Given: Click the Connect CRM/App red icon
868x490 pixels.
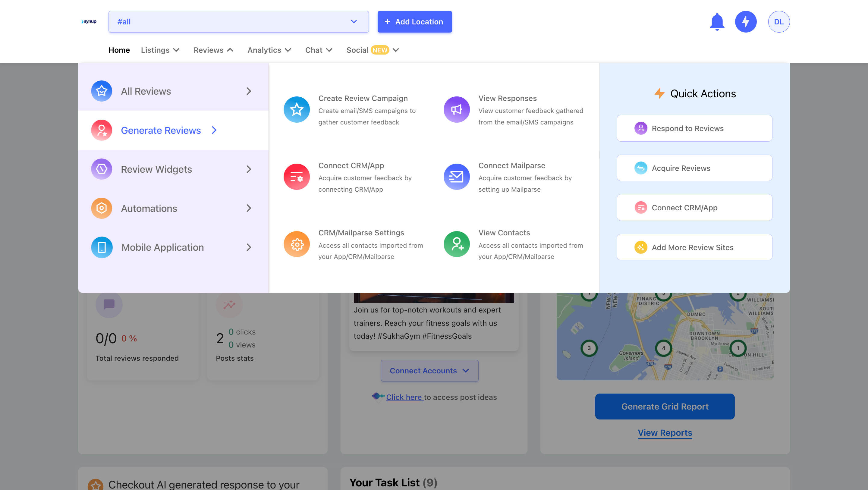Looking at the screenshot, I should (x=297, y=177).
